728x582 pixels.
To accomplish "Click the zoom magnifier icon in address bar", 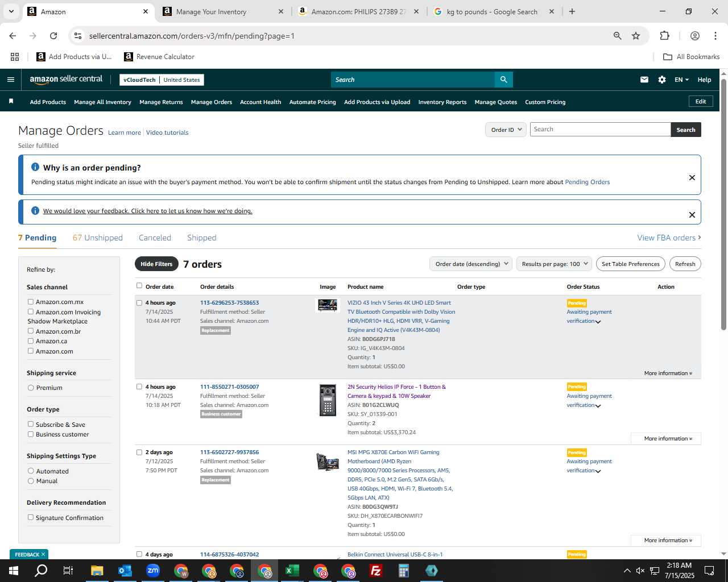I will coord(618,36).
